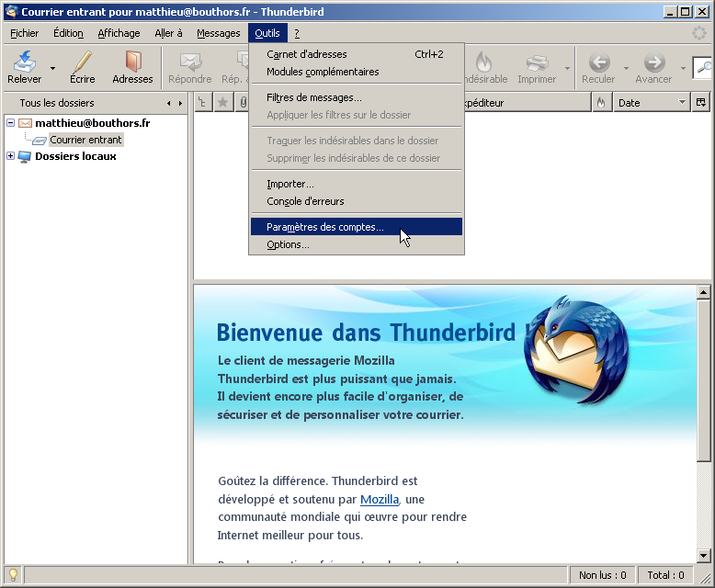Viewport: 715px width, 588px height.
Task: Choose Filtres de messages from Outils menu
Action: click(x=314, y=97)
